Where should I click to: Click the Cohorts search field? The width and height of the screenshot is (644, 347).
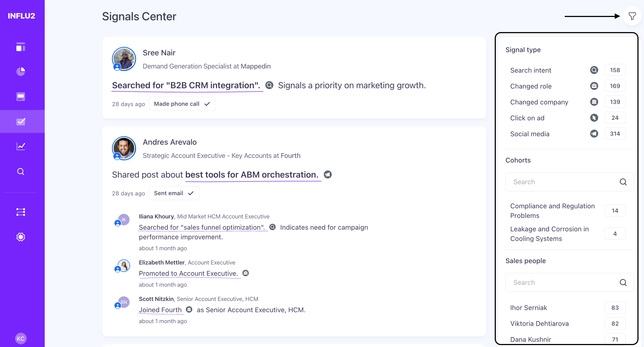(x=565, y=182)
